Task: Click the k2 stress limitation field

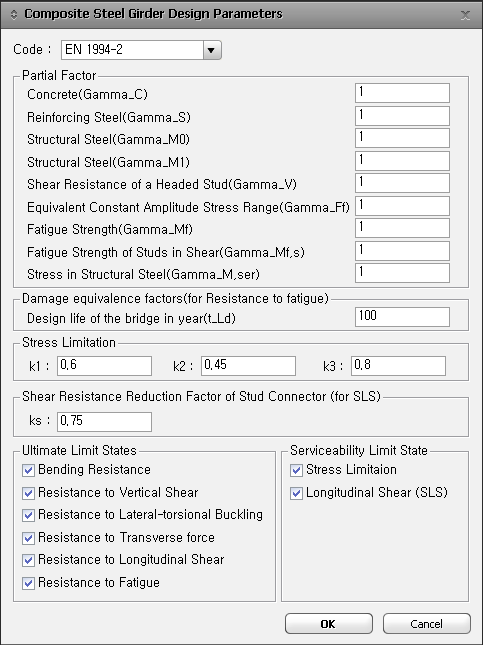Action: (248, 366)
